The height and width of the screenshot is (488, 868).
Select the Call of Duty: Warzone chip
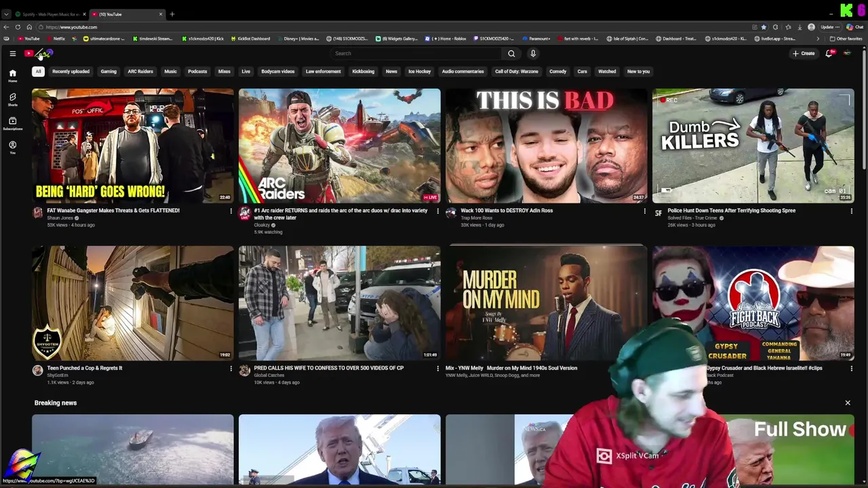[x=516, y=71]
